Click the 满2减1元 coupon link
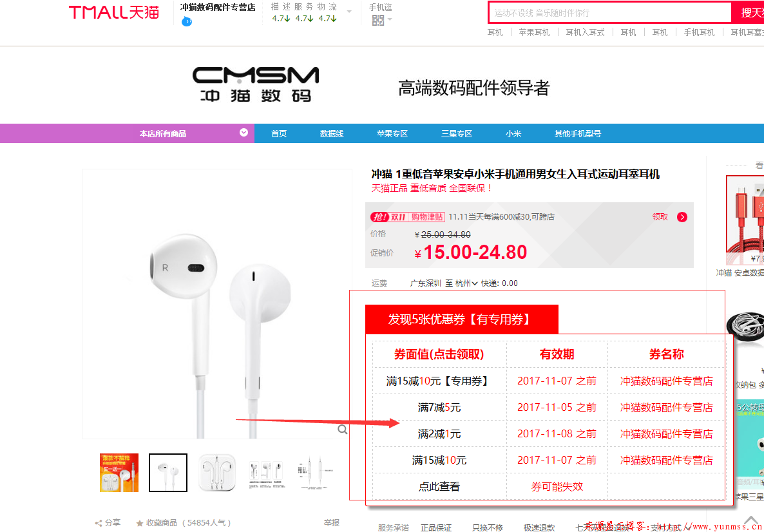764x532 pixels. pos(439,433)
